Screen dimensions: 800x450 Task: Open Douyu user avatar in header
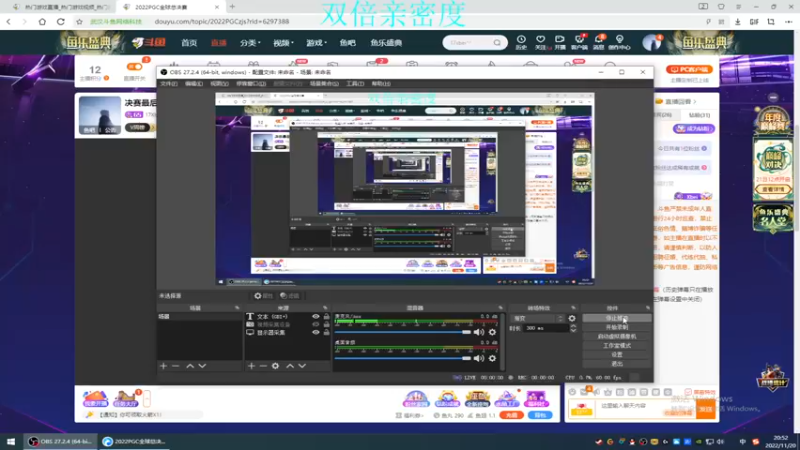pyautogui.click(x=651, y=43)
